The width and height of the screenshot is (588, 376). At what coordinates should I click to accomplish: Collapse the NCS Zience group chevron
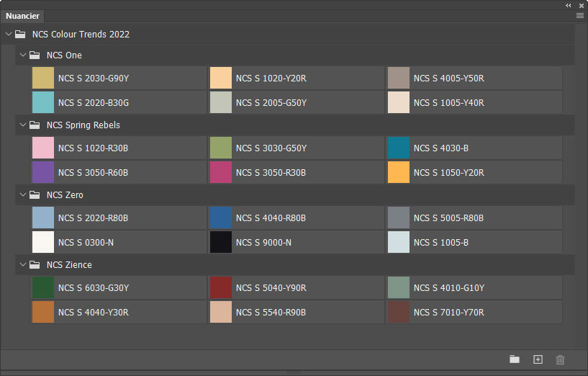pyautogui.click(x=23, y=264)
